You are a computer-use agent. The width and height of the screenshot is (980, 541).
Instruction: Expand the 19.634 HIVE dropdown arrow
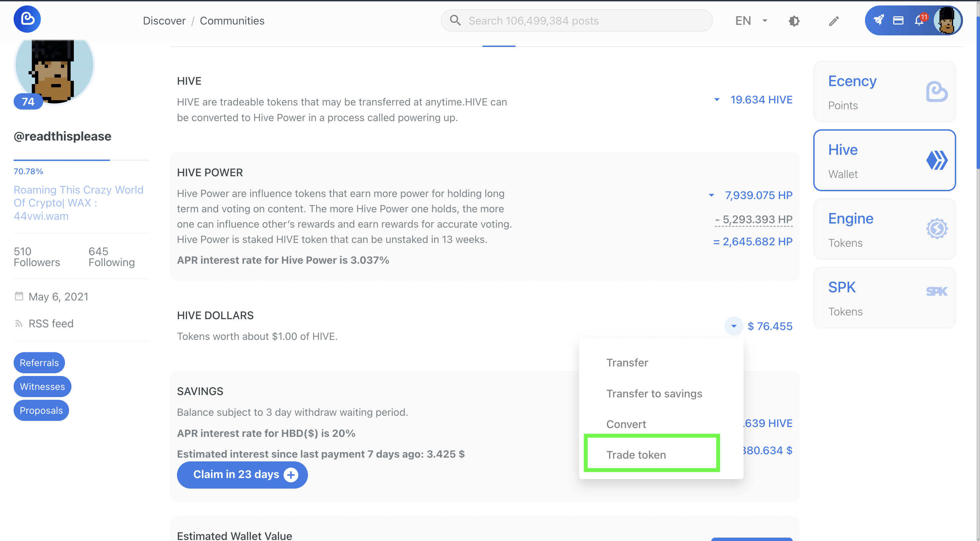point(717,100)
